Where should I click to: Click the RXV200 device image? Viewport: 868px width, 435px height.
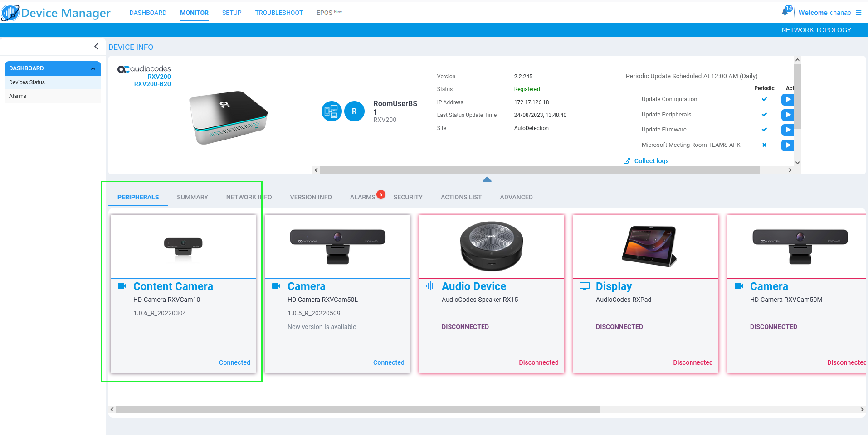[228, 117]
